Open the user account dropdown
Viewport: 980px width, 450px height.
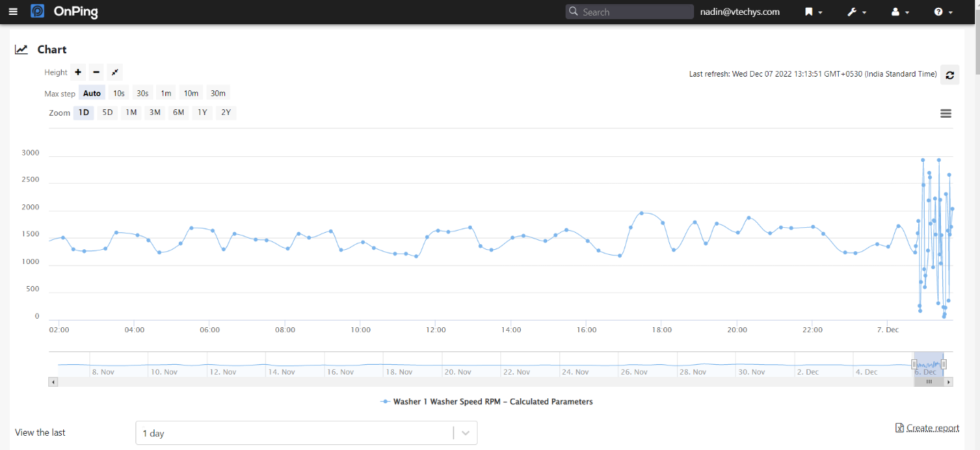click(x=900, y=12)
